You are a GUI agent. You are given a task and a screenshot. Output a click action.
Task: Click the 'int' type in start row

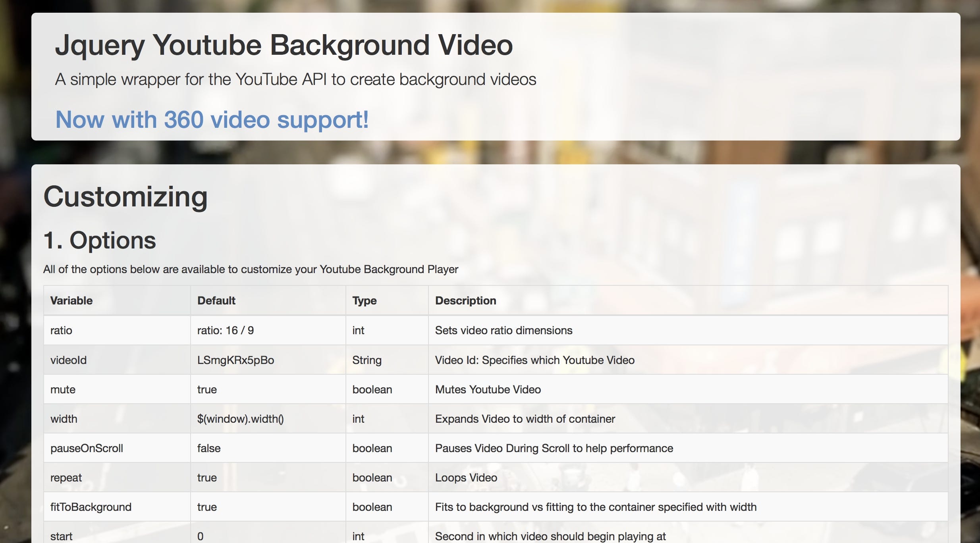358,536
